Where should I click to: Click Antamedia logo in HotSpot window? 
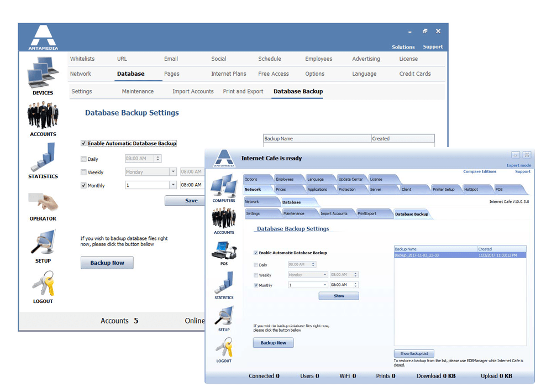pyautogui.click(x=43, y=38)
